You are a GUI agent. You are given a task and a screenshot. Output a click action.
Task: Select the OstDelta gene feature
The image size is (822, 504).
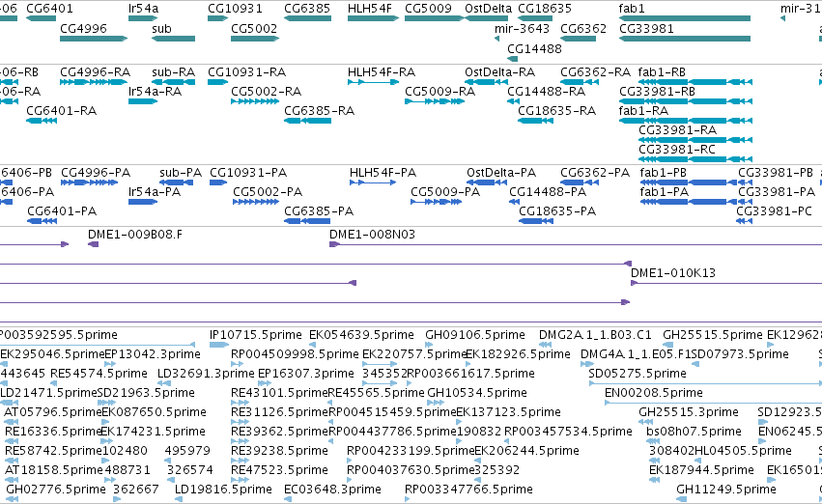point(487,18)
